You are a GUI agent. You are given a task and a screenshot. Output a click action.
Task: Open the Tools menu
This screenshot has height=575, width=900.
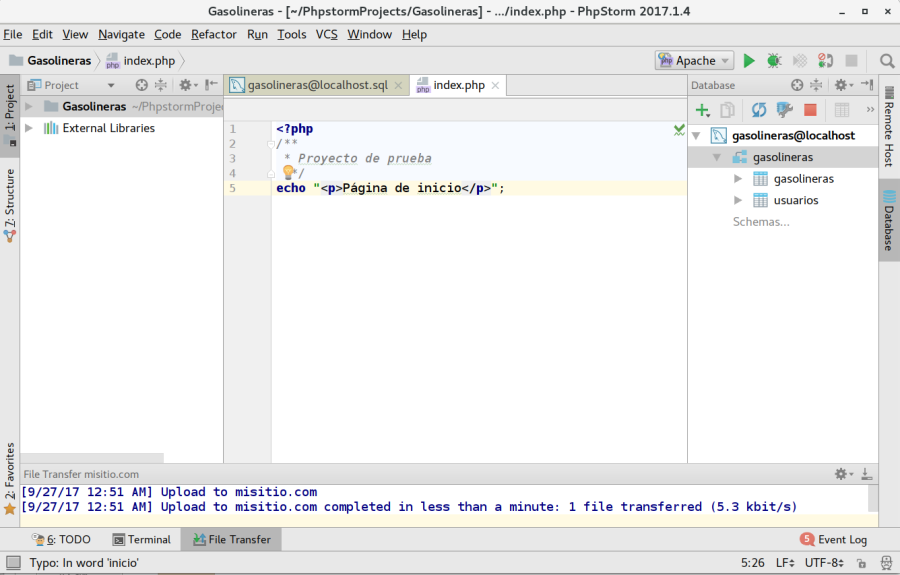292,34
